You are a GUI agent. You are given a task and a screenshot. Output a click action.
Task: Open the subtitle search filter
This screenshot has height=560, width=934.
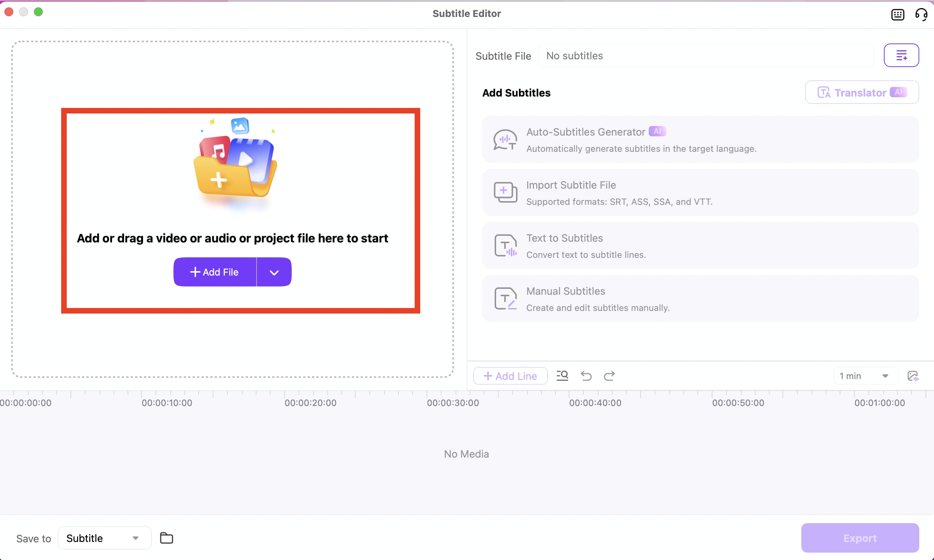tap(562, 375)
